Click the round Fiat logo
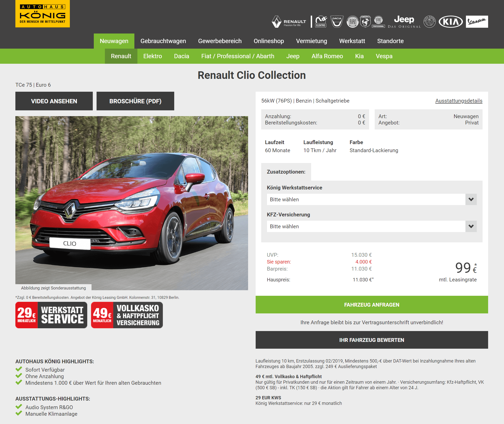 point(352,22)
